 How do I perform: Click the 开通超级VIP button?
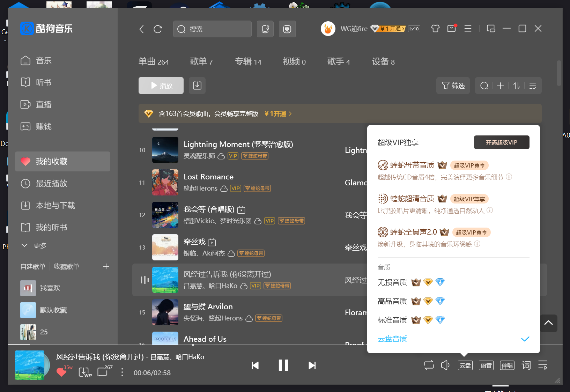501,142
